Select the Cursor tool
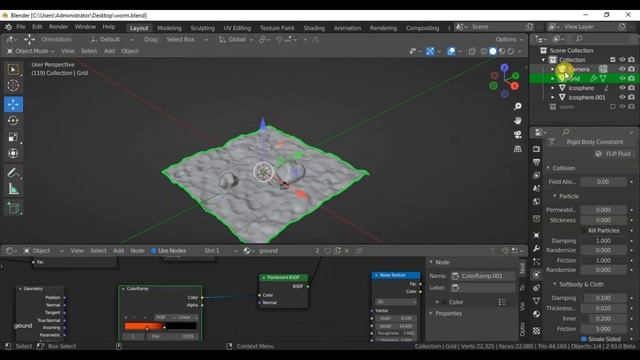 coord(13,86)
